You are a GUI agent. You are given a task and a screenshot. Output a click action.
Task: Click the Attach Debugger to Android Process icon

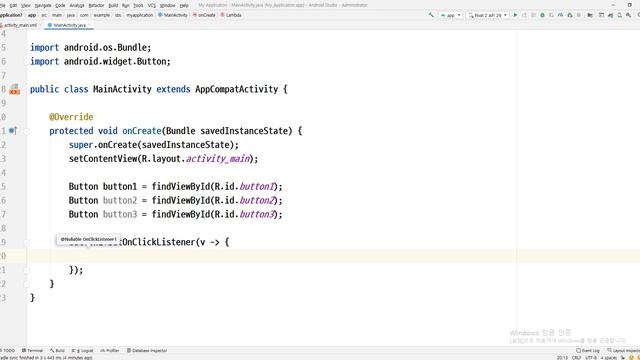pyautogui.click(x=570, y=15)
